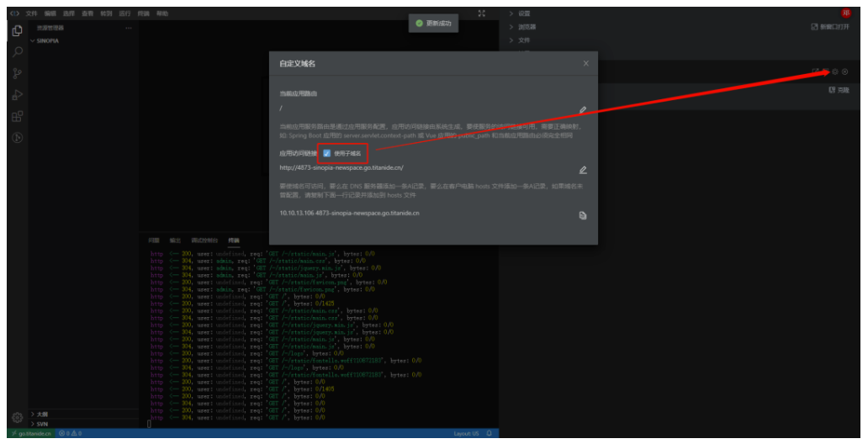Copy the hosts file record line

coord(583,215)
